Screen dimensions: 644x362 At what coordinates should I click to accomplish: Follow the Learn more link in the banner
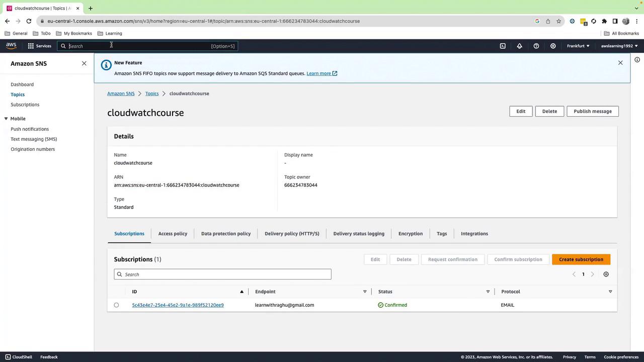click(322, 73)
